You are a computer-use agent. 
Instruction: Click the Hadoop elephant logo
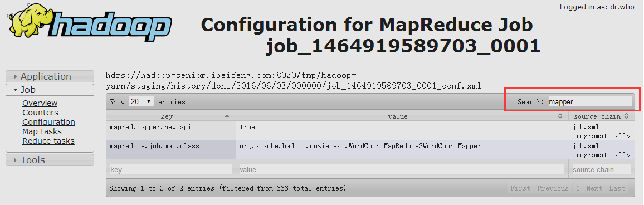(89, 26)
